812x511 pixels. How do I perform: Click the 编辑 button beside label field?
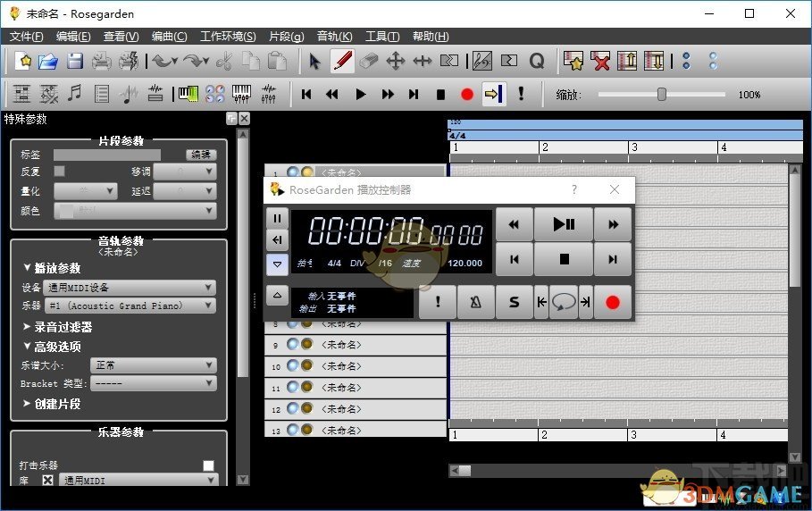pyautogui.click(x=201, y=155)
